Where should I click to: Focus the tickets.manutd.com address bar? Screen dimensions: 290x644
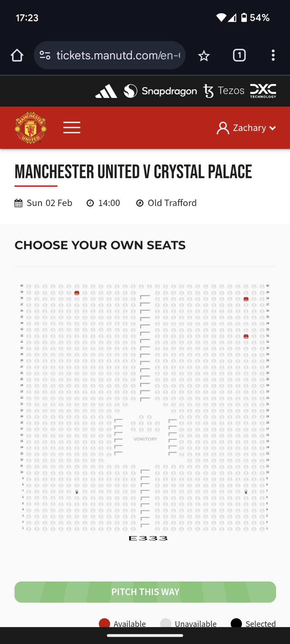click(118, 55)
